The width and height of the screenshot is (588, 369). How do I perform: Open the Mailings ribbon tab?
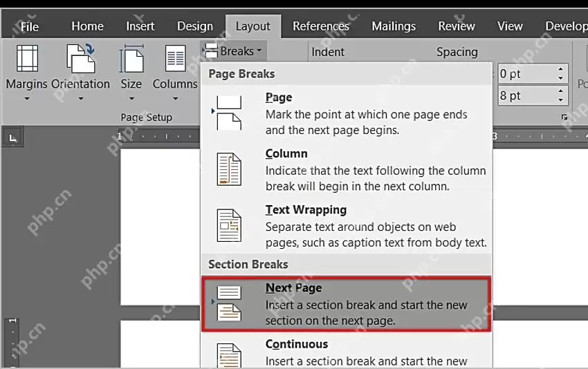394,26
